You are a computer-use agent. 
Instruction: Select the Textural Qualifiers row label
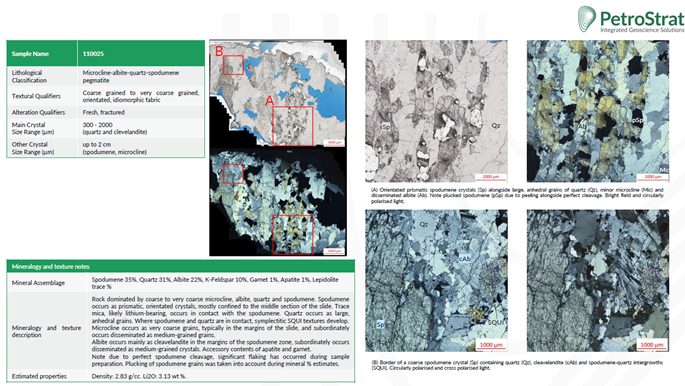pyautogui.click(x=36, y=96)
